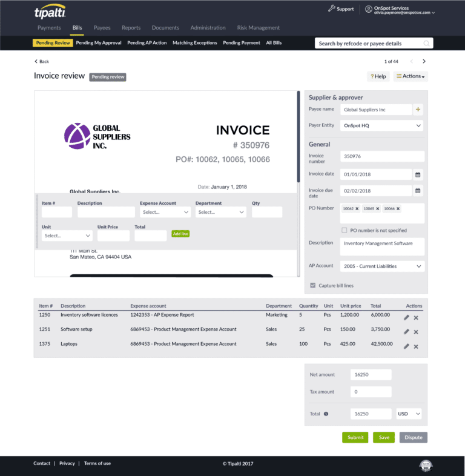Image resolution: width=465 pixels, height=476 pixels.
Task: Open the Documents menu
Action: [x=165, y=28]
